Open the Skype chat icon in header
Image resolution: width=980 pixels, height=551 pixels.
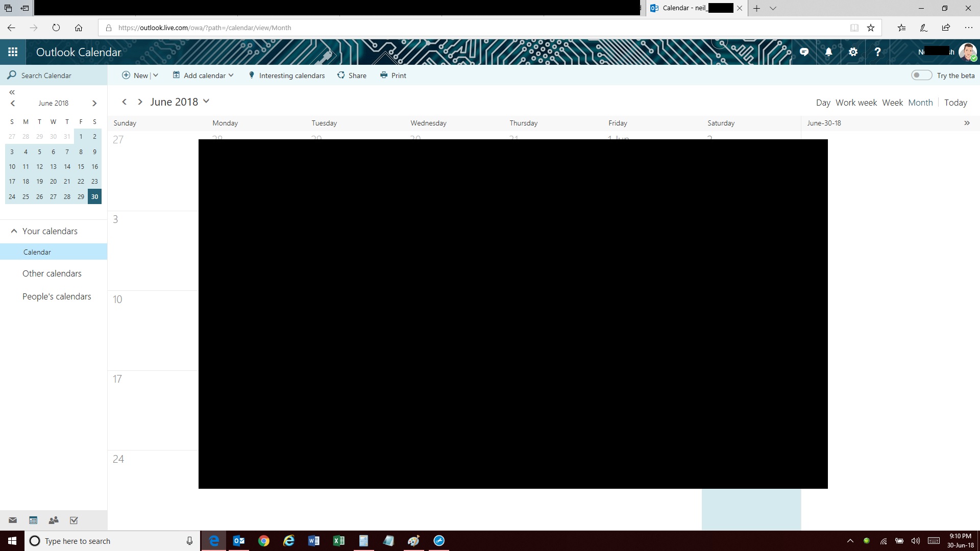[804, 52]
